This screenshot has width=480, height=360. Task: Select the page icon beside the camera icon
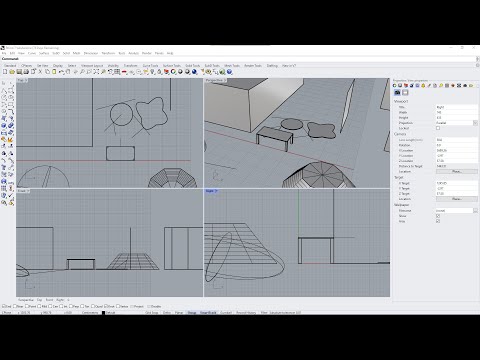(405, 92)
